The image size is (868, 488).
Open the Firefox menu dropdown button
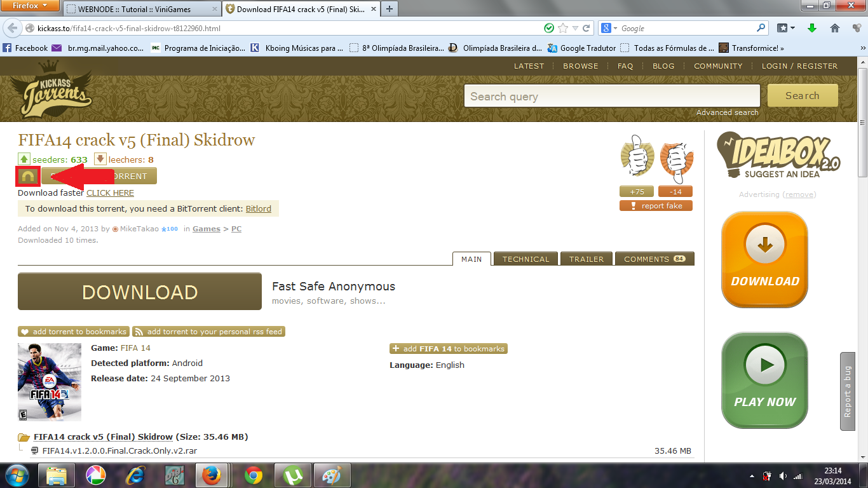30,6
